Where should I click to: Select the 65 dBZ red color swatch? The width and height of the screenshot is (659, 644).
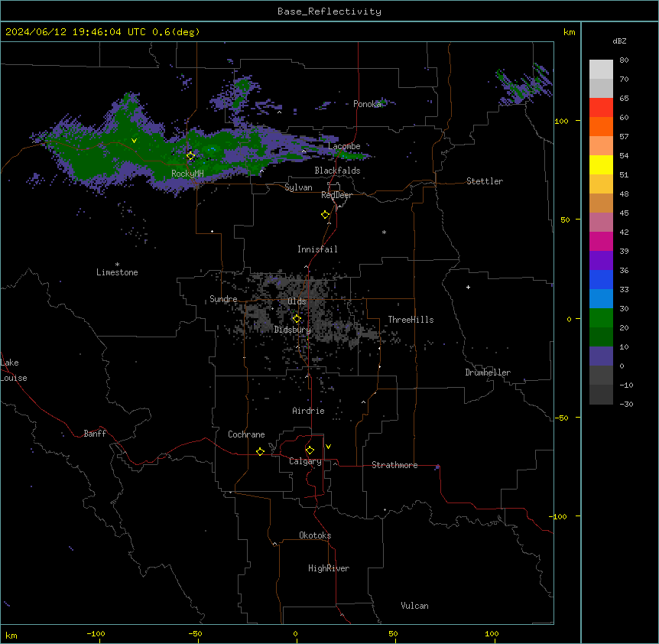(601, 107)
